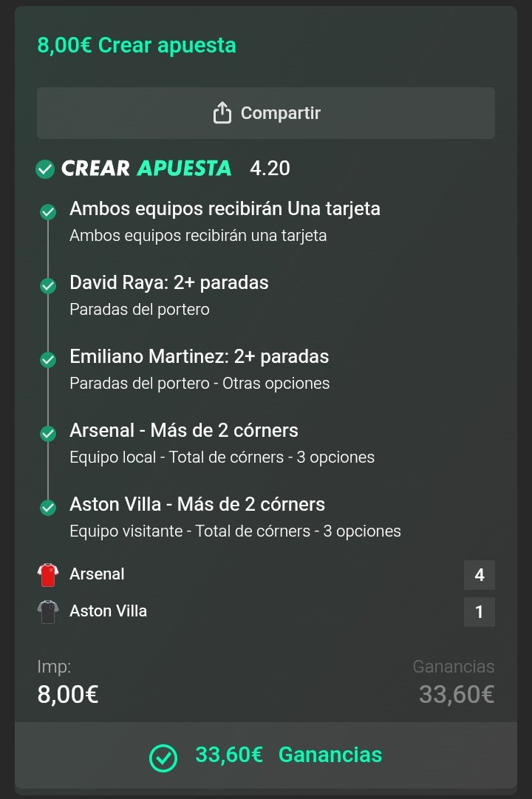Image resolution: width=532 pixels, height=799 pixels.
Task: Click the Compartir button
Action: [265, 113]
